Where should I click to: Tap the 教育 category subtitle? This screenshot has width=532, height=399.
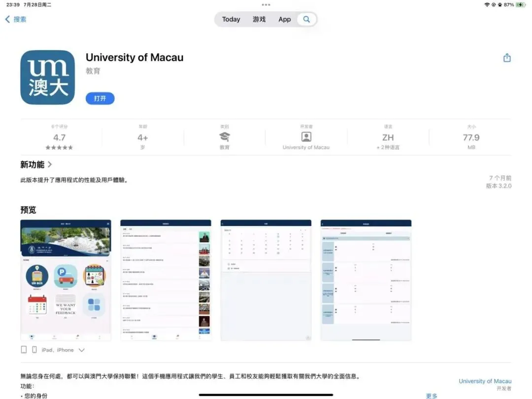(93, 71)
